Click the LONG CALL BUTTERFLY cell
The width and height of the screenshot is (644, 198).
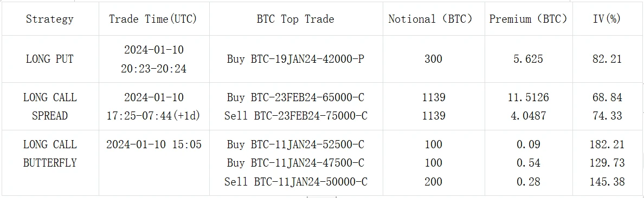pos(50,153)
